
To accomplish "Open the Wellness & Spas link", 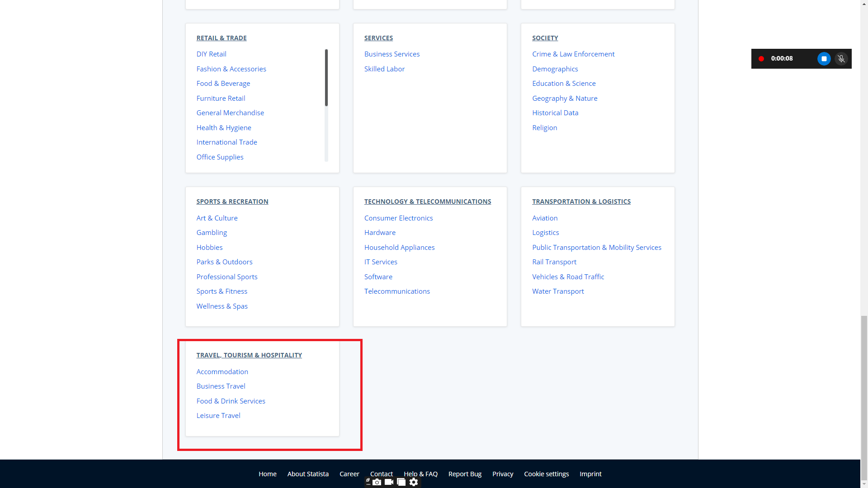I will click(222, 306).
